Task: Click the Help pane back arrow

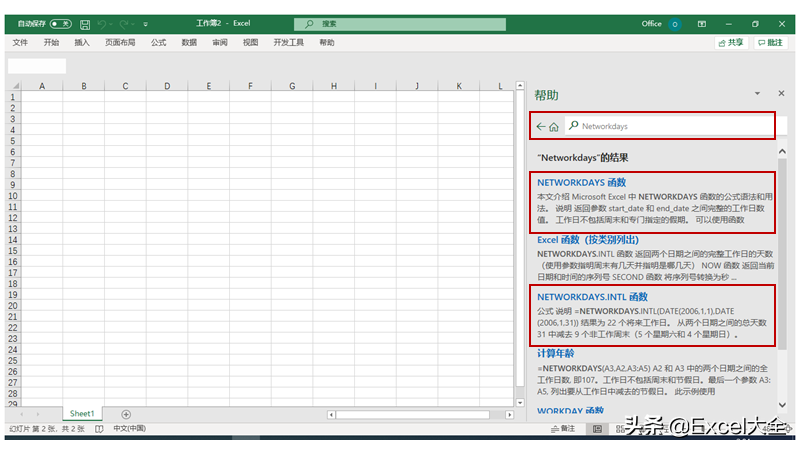Action: tap(541, 126)
